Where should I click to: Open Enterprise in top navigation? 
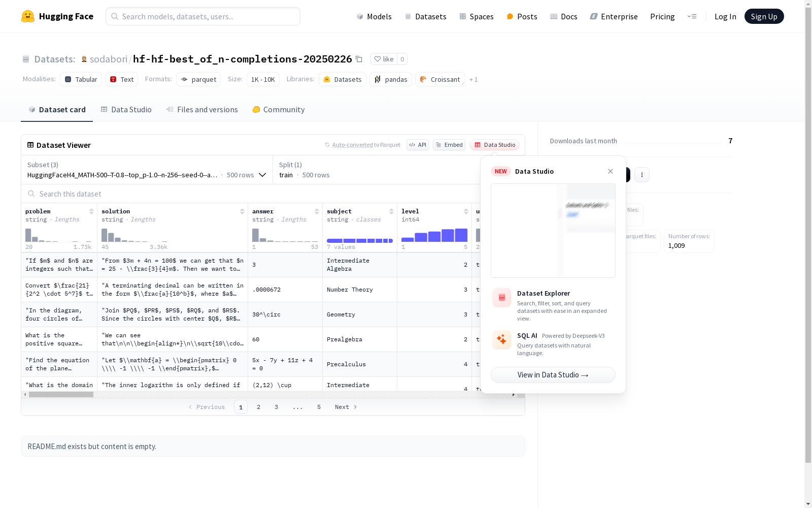(x=614, y=16)
